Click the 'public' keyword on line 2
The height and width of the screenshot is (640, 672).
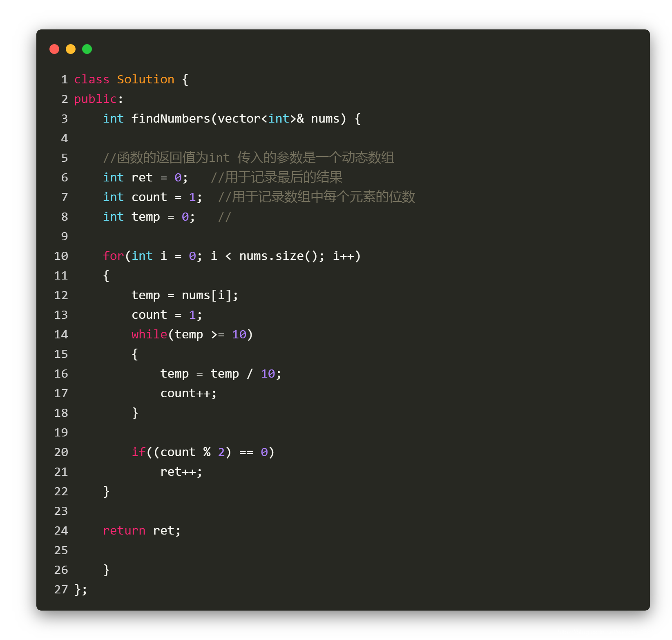pos(96,99)
